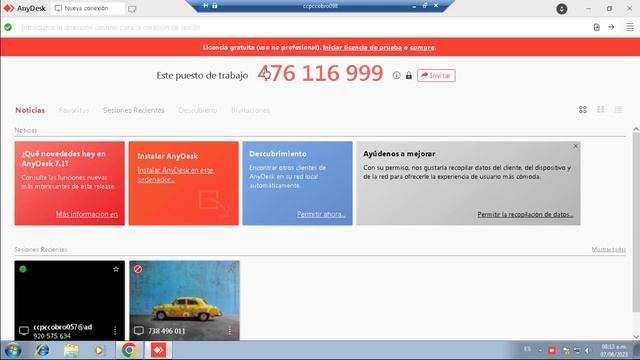Click the network icon in the system tray

[x=577, y=350]
